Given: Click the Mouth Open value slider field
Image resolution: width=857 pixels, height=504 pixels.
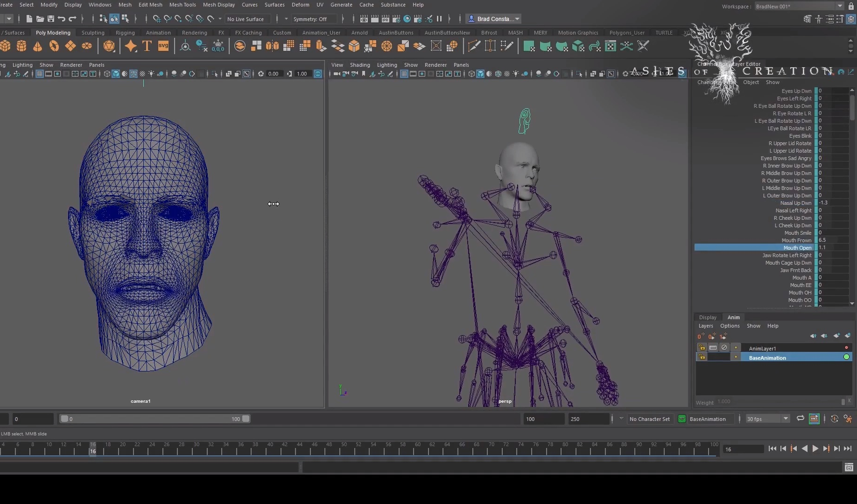Looking at the screenshot, I should click(833, 248).
